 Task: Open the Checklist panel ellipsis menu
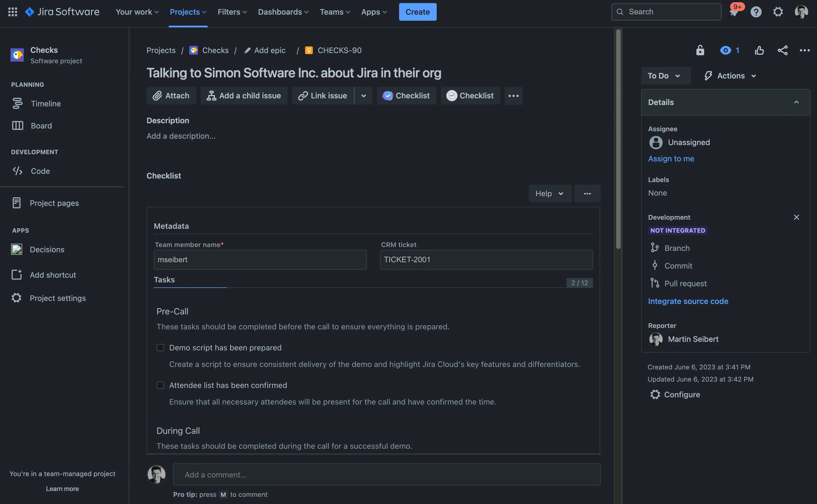pos(587,194)
